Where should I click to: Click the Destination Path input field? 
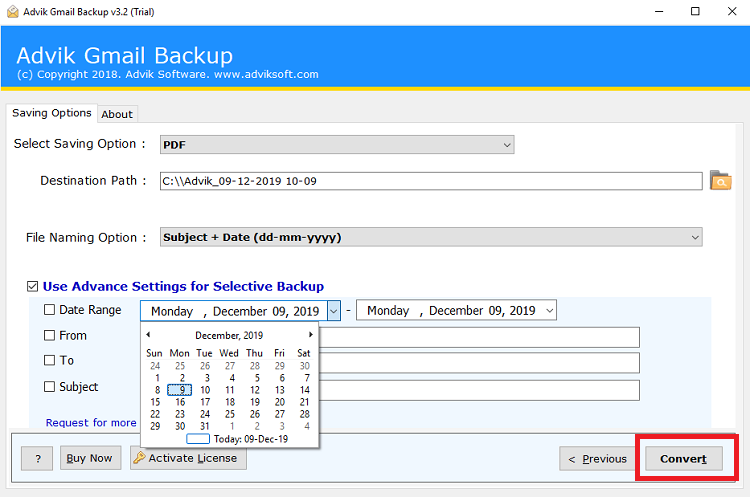[431, 181]
